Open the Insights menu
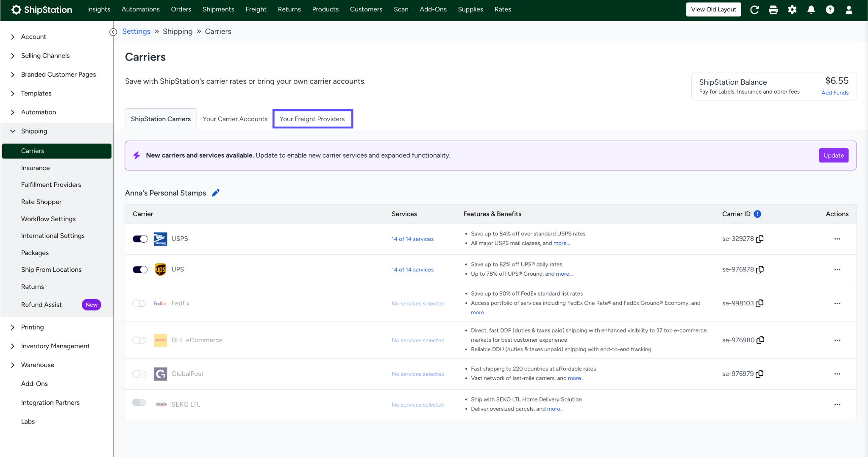 (99, 9)
